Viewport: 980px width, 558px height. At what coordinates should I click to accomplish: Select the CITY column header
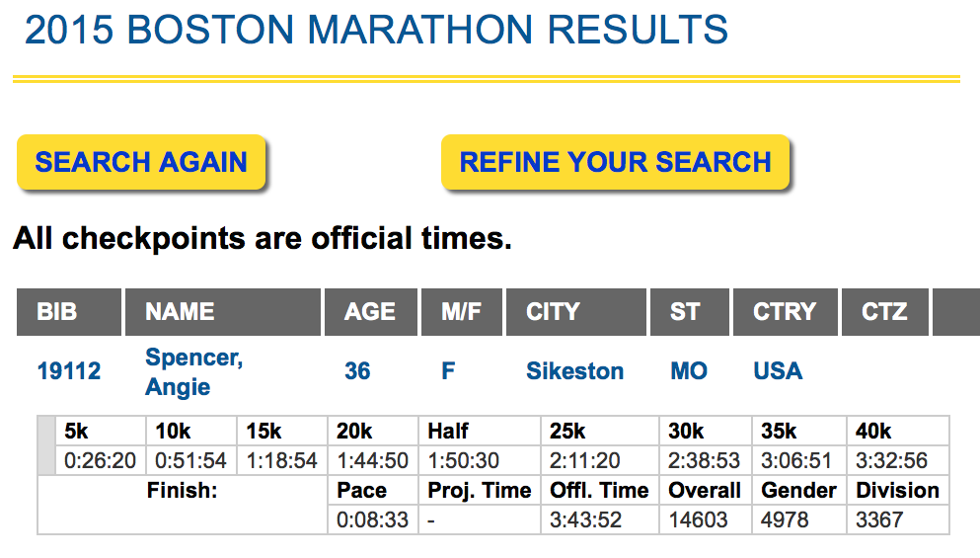(x=576, y=311)
